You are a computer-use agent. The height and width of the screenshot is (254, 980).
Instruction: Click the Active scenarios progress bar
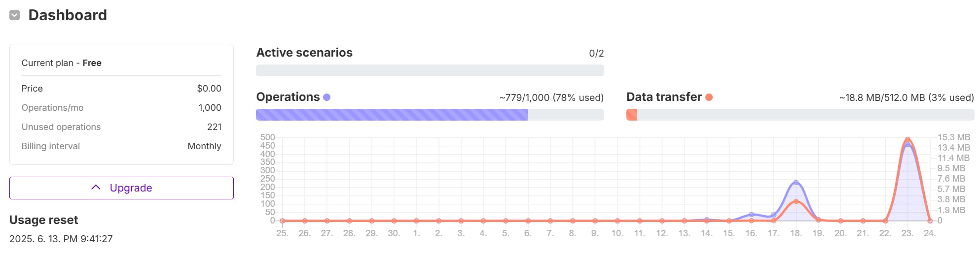(430, 70)
